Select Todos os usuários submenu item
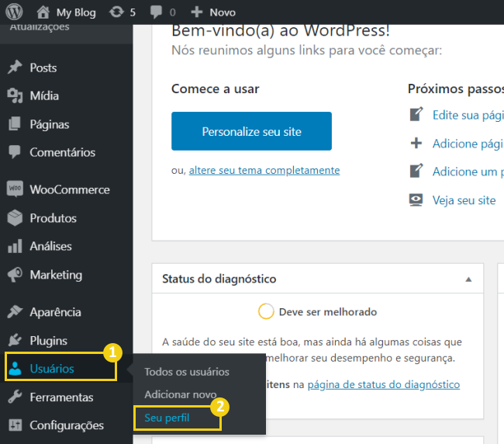Screen dimensions: 504x444 point(187,372)
